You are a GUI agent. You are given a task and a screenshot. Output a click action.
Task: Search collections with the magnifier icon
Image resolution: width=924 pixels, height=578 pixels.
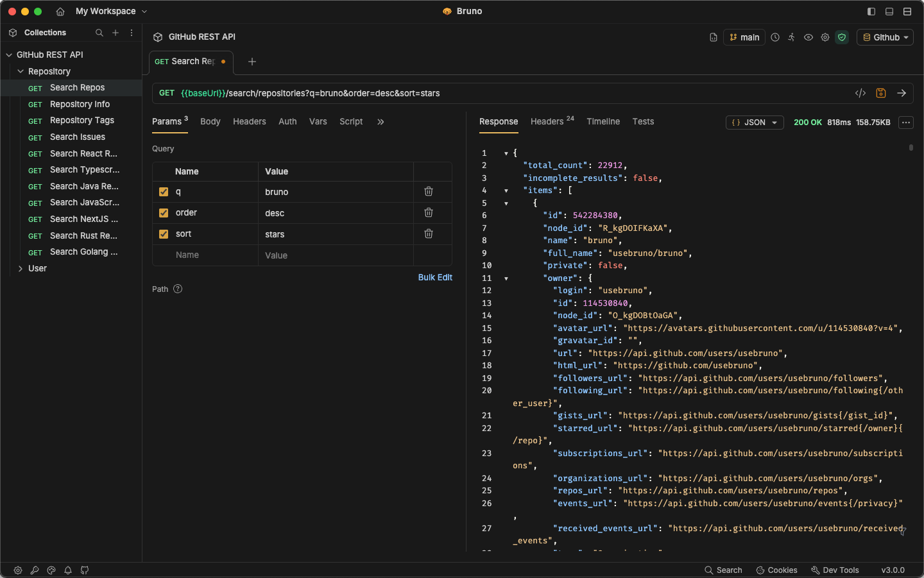(x=99, y=33)
